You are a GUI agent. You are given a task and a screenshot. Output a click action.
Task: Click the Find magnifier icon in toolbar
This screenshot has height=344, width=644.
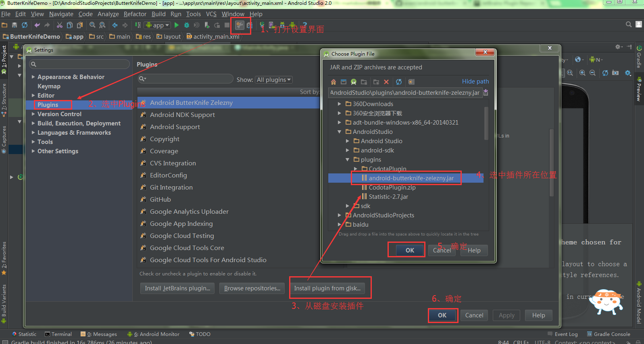pyautogui.click(x=92, y=25)
